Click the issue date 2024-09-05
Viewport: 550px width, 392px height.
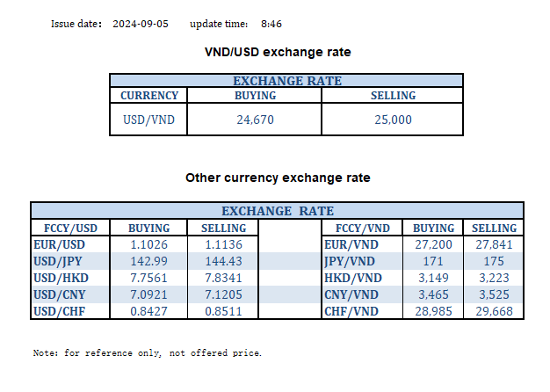[x=141, y=24]
